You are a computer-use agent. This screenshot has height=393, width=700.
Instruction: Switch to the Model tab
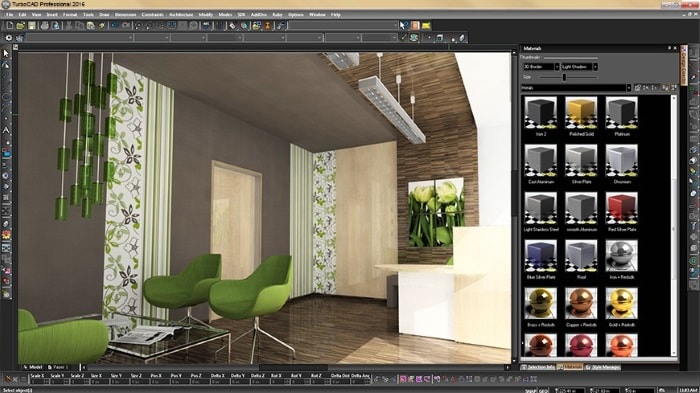click(x=33, y=367)
